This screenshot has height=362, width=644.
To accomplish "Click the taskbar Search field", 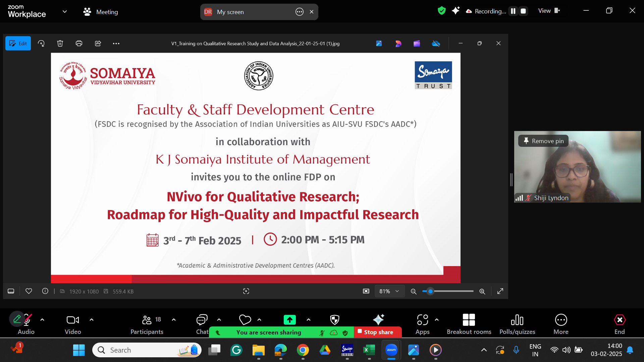I will click(141, 350).
